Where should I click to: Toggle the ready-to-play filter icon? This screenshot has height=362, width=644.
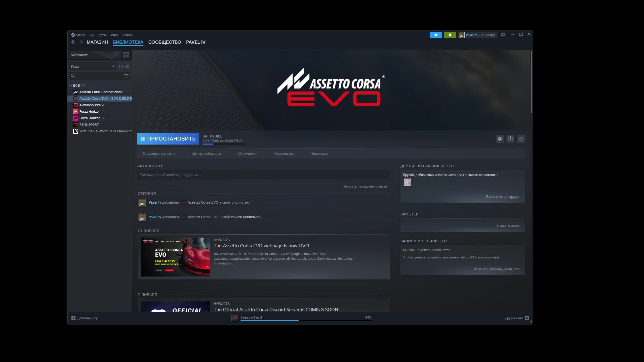click(x=127, y=66)
